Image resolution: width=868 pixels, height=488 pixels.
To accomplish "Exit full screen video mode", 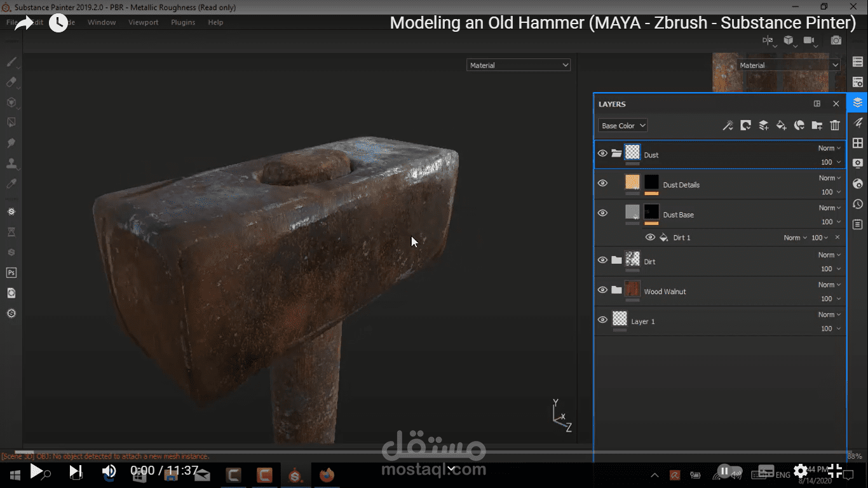I will click(x=835, y=471).
